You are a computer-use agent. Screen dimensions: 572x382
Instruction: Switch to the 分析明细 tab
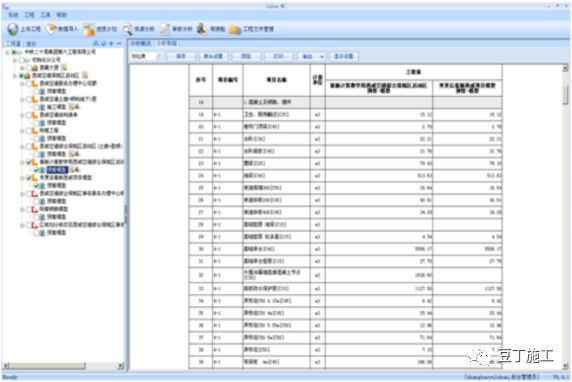[167, 43]
